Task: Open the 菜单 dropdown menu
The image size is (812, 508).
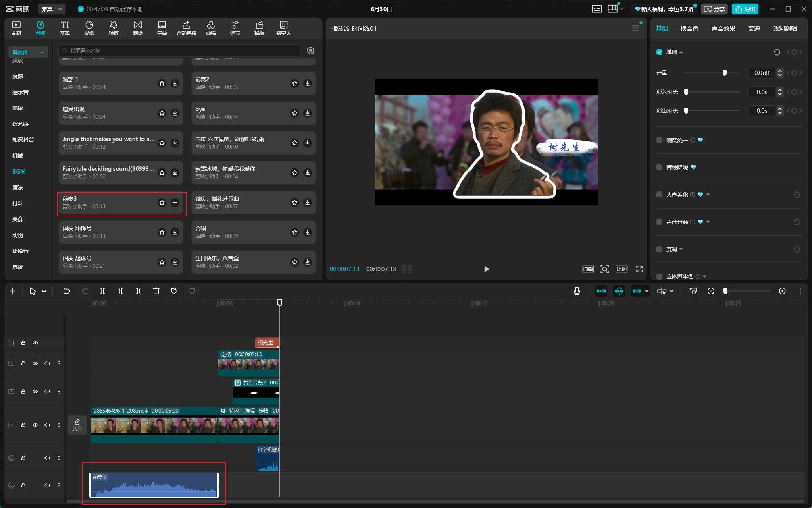Action: point(52,9)
